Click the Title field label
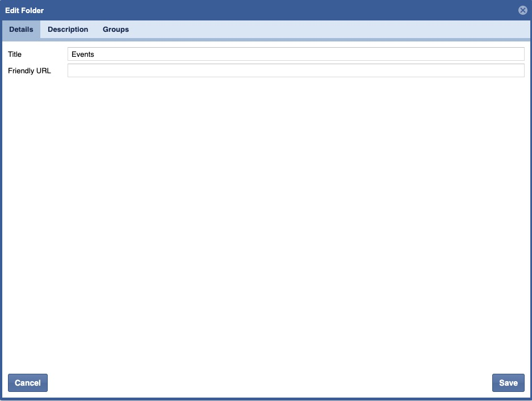The image size is (532, 401). 15,55
